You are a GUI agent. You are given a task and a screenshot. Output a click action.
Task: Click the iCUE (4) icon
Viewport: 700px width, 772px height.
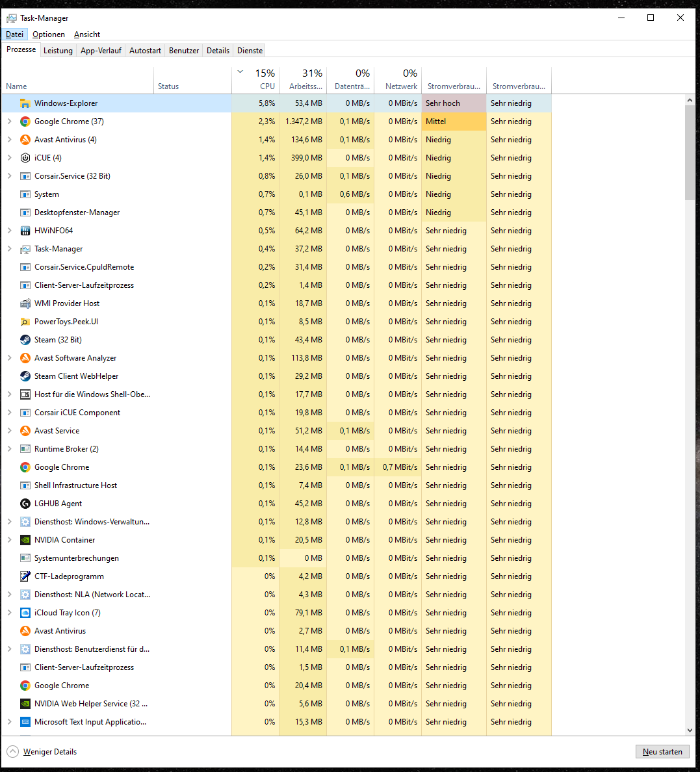point(25,158)
